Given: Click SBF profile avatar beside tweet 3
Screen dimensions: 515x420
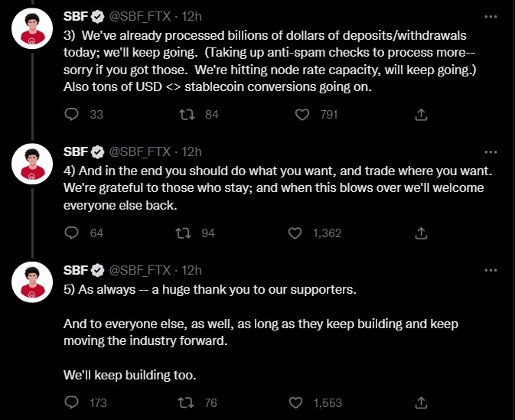Looking at the screenshot, I should [31, 29].
